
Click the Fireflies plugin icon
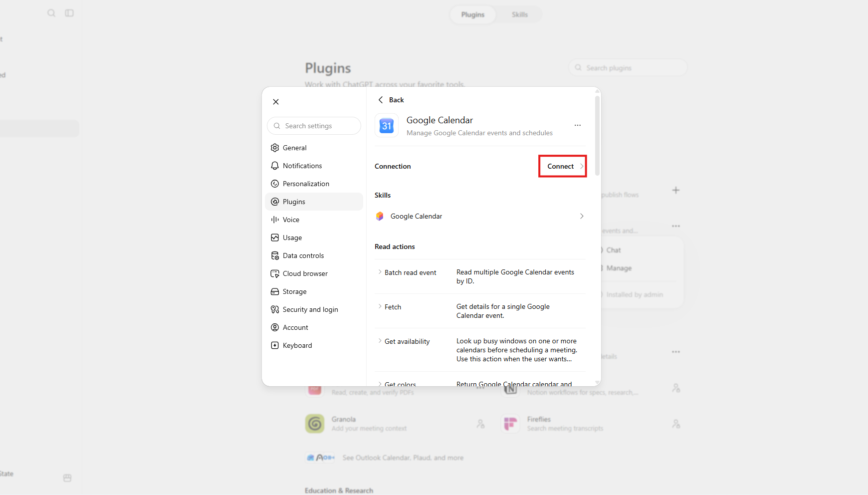coord(510,424)
